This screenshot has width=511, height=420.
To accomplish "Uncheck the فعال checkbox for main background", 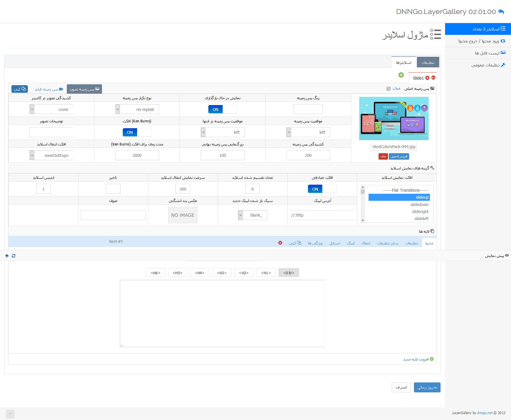I will tap(389, 89).
